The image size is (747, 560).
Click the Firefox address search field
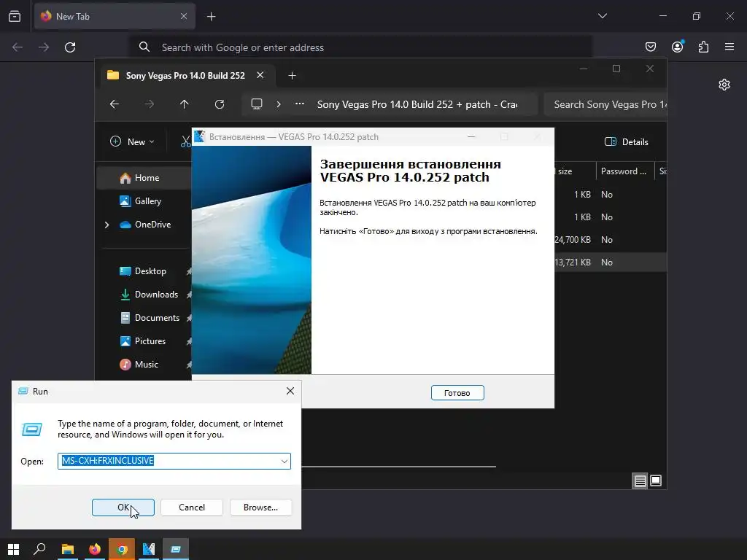(x=362, y=47)
